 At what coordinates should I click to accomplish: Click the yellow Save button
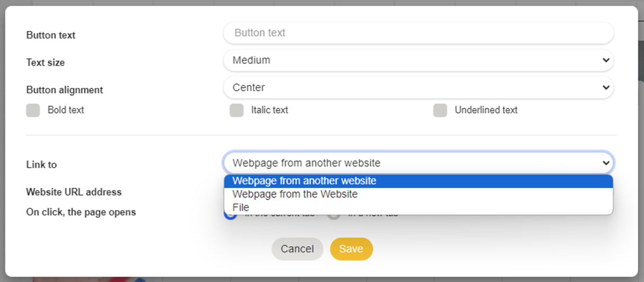tap(351, 249)
